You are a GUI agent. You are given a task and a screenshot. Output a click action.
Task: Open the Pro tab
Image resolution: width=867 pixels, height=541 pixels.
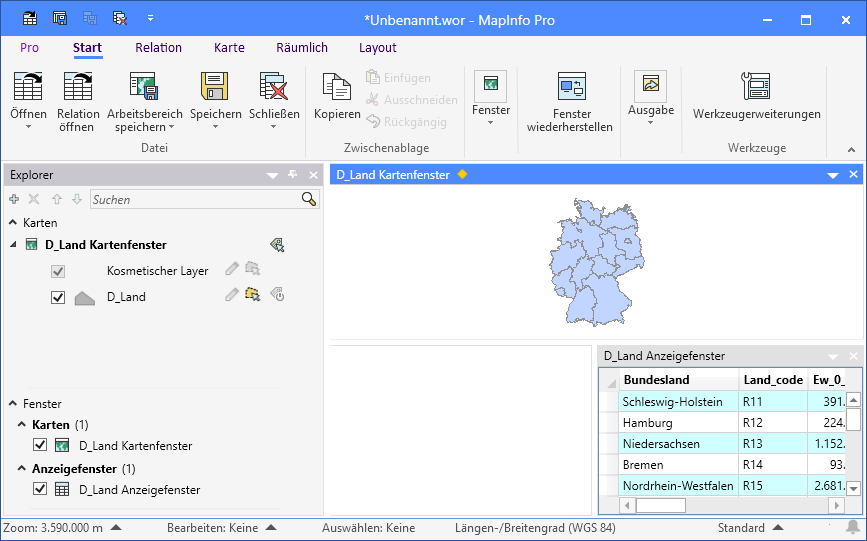[29, 48]
